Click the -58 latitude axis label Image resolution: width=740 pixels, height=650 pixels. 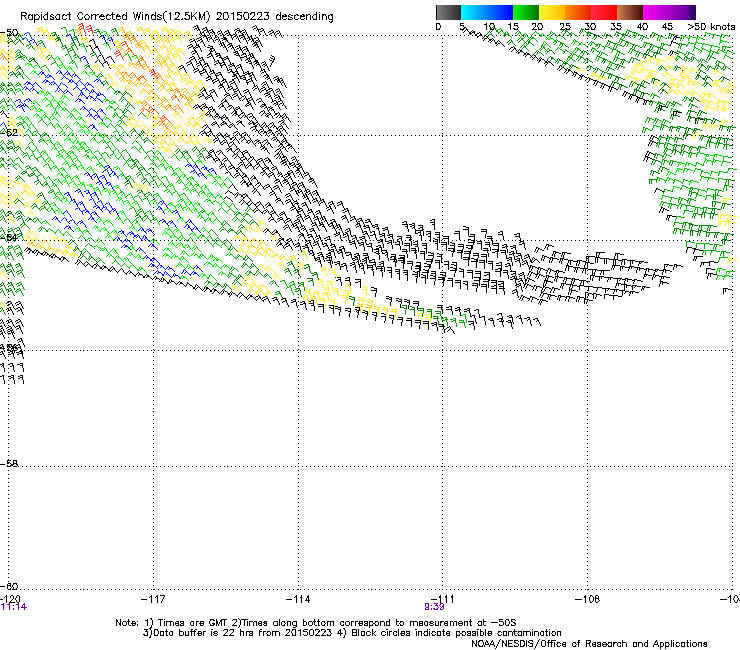(x=9, y=464)
